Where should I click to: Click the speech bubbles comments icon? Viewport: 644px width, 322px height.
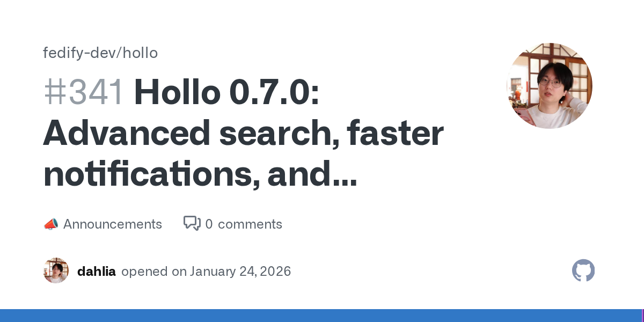[x=192, y=224]
